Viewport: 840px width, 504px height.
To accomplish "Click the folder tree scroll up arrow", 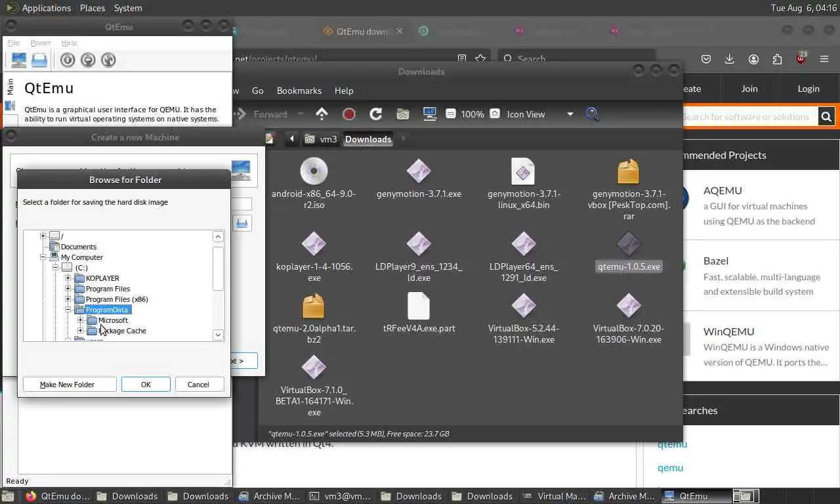I will click(x=219, y=236).
